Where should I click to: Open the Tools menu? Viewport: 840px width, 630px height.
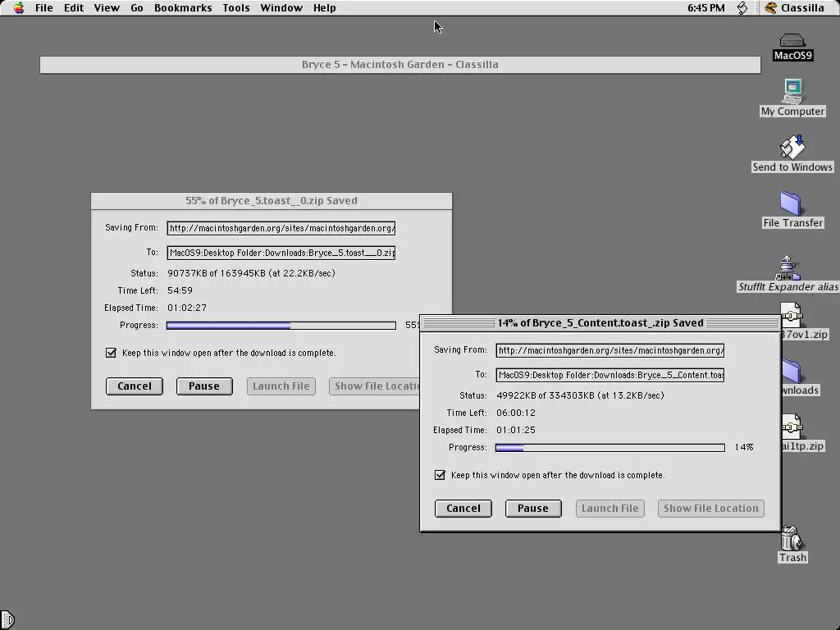click(235, 8)
